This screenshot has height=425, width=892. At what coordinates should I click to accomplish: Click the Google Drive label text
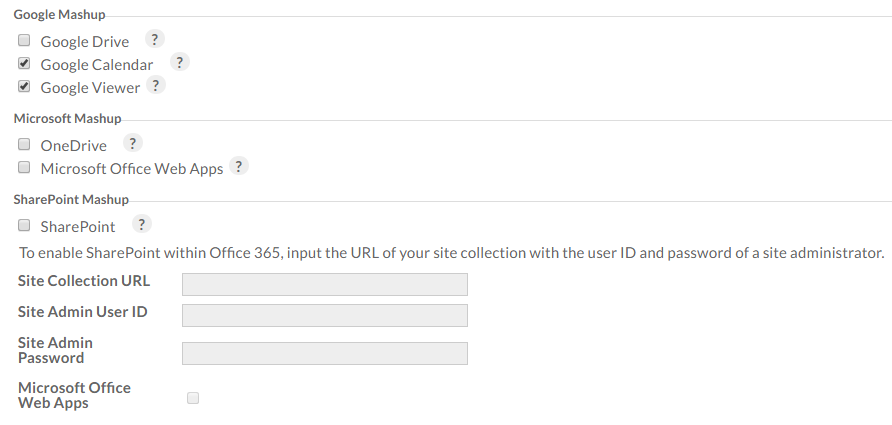[x=85, y=42]
